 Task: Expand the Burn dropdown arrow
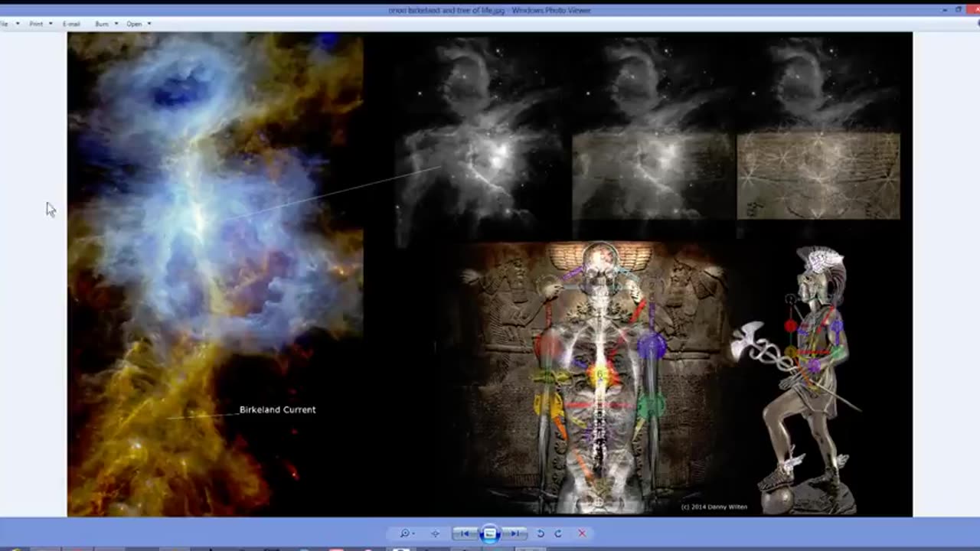(x=116, y=24)
